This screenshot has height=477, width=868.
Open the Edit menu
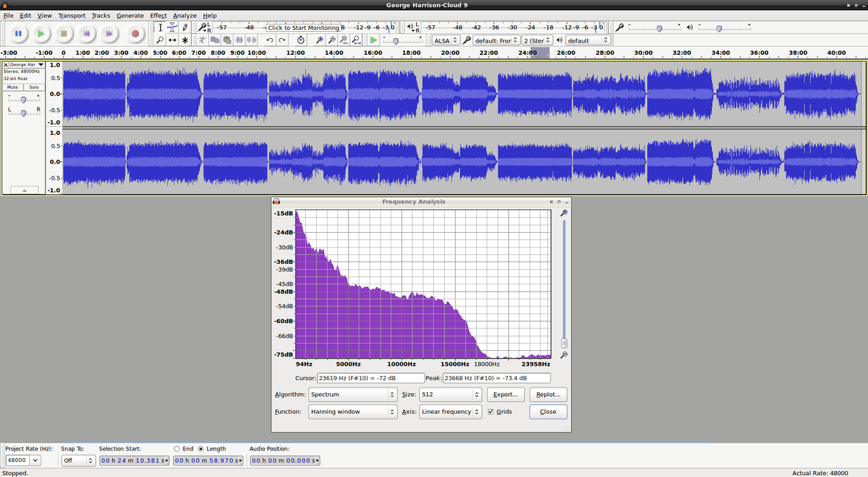[x=25, y=15]
